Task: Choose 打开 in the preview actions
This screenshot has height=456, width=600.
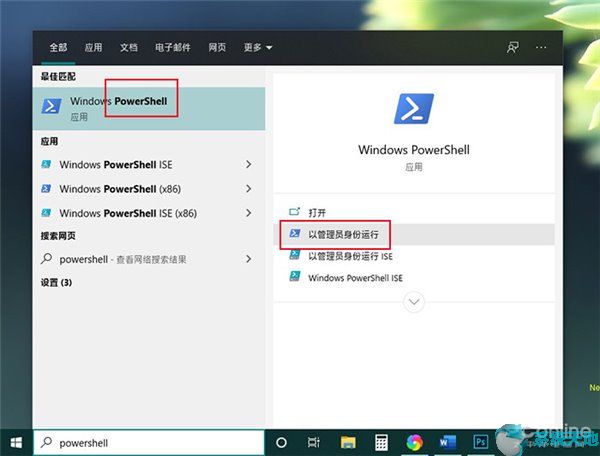Action: pos(317,213)
